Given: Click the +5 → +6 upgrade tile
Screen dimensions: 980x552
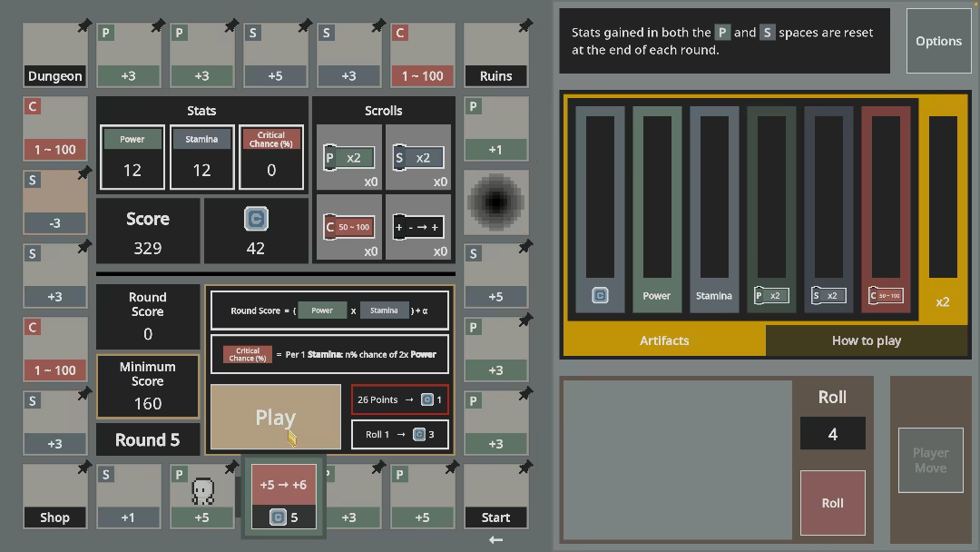Looking at the screenshot, I should click(x=283, y=497).
